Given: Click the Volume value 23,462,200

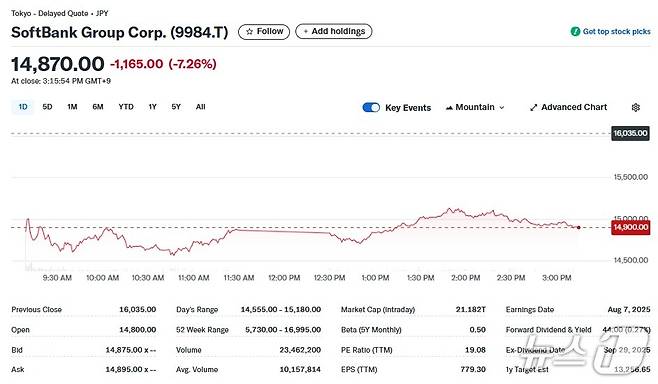Looking at the screenshot, I should (x=300, y=350).
